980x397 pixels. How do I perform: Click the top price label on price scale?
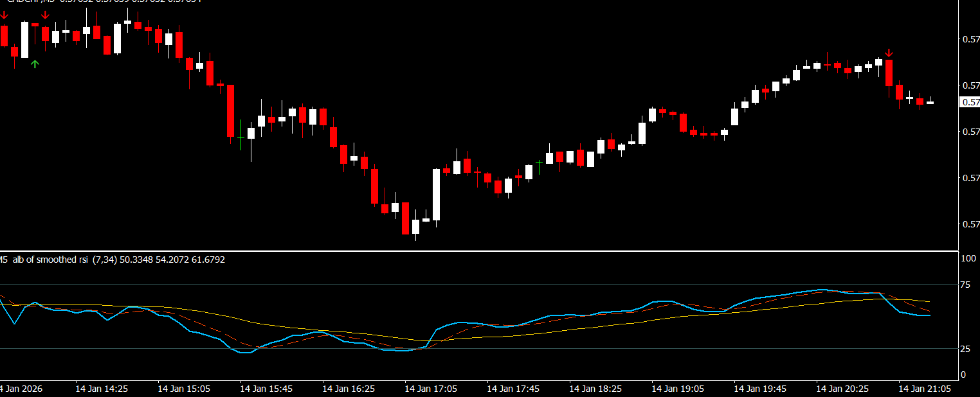point(969,39)
